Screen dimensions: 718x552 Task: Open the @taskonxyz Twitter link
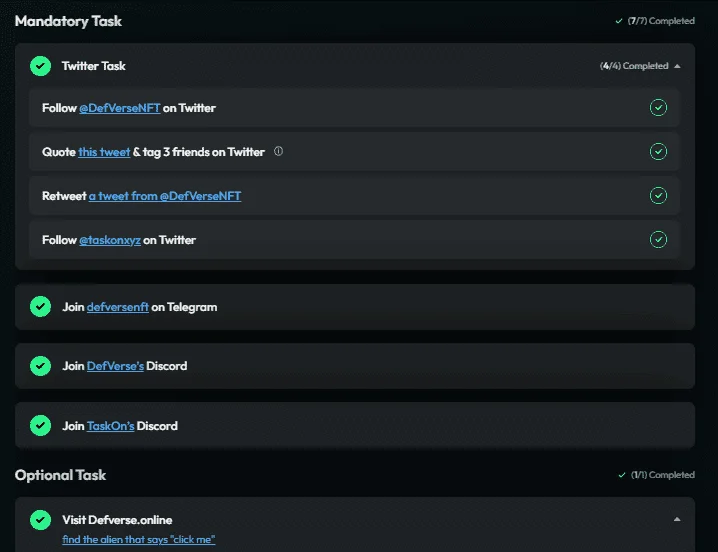tap(110, 240)
